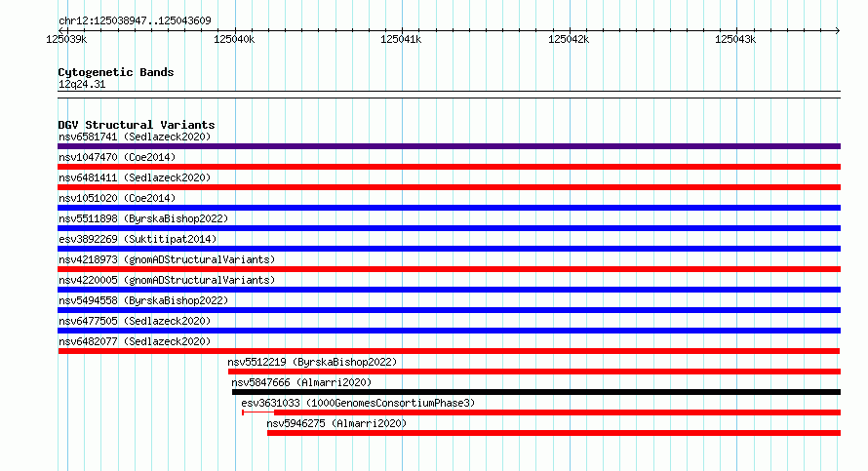Click the nsv6581741 (Sedlazeck2020) label
This screenshot has height=471, width=868.
(x=135, y=137)
